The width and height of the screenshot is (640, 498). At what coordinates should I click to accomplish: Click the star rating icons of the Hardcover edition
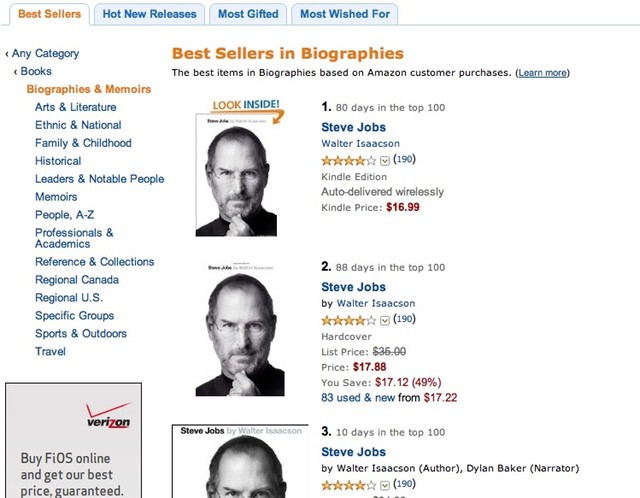[x=348, y=320]
